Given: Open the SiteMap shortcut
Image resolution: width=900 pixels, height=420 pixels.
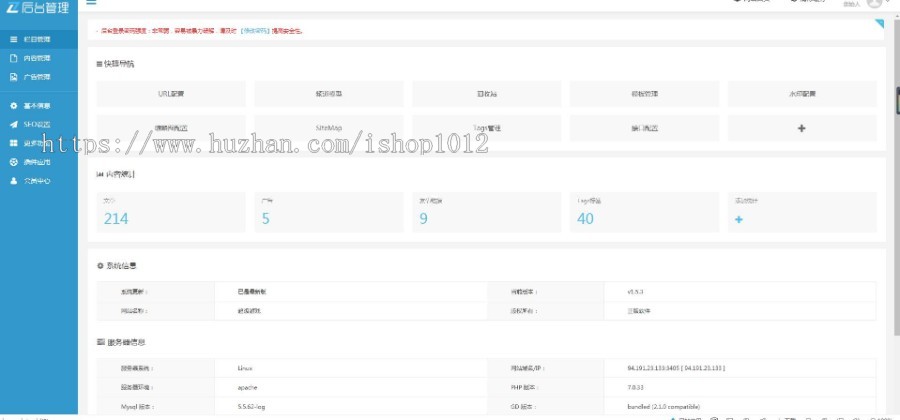Looking at the screenshot, I should (x=329, y=128).
